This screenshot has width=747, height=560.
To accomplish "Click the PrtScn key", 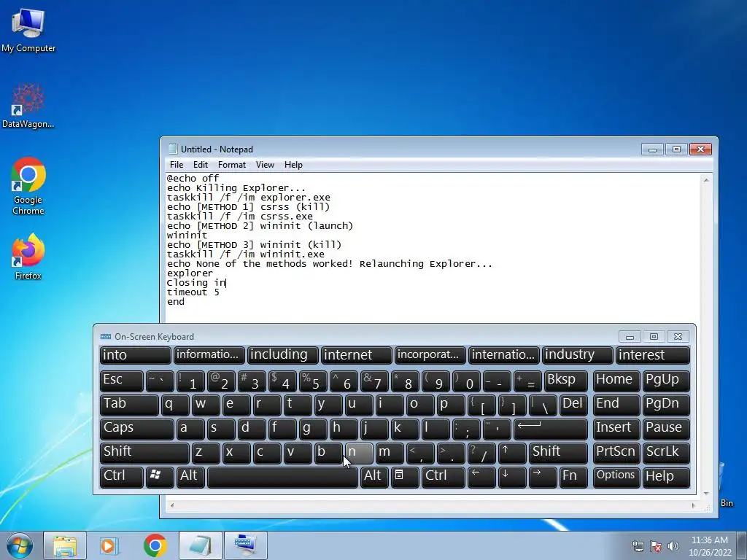I will pos(616,453).
